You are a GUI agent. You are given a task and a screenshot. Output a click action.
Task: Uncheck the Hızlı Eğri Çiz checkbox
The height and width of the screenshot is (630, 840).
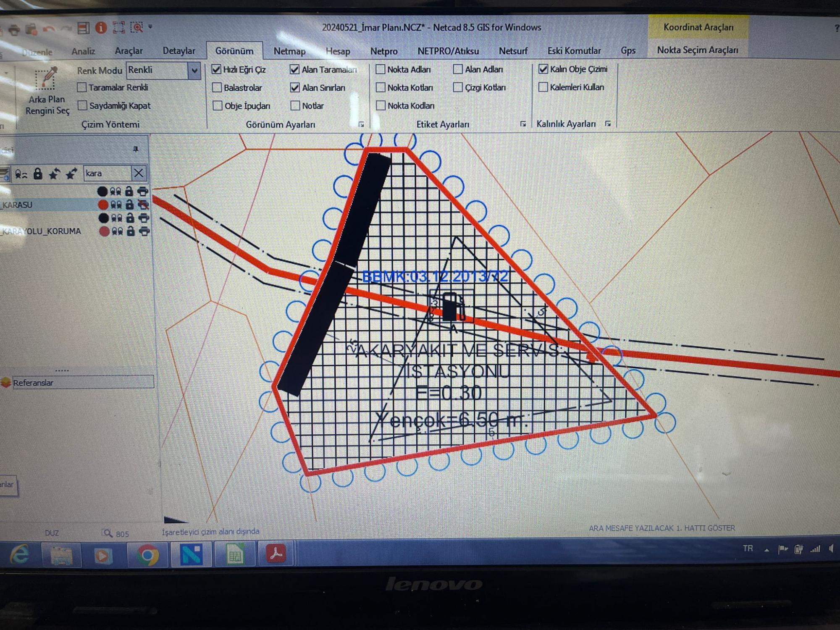pyautogui.click(x=216, y=69)
